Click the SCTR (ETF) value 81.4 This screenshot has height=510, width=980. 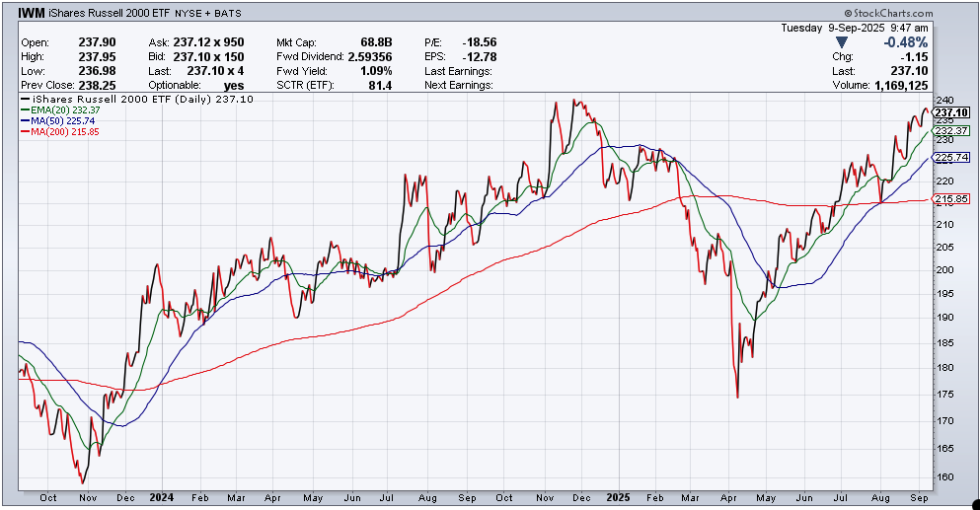pyautogui.click(x=379, y=86)
